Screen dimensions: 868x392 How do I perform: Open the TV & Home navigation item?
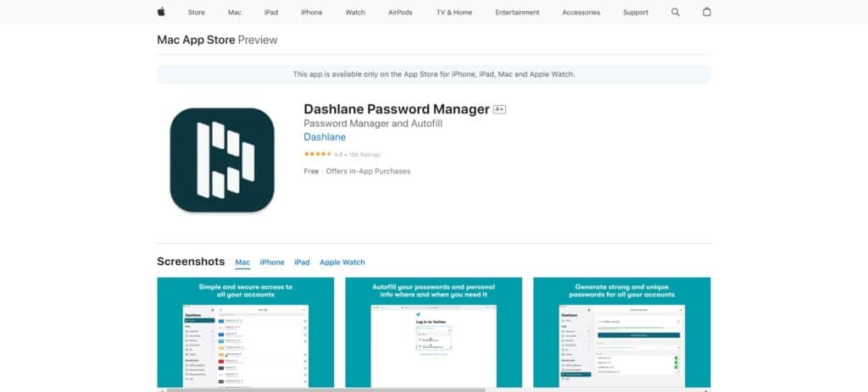pos(454,12)
